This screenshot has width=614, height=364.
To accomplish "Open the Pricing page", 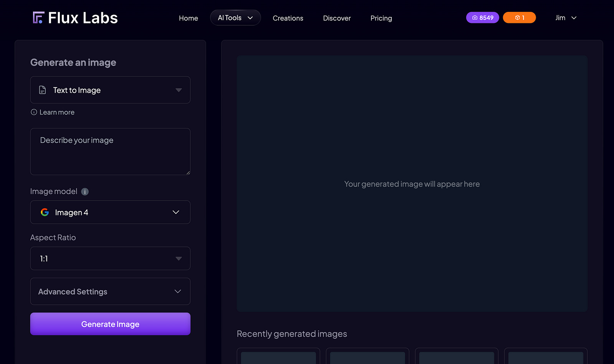I will pyautogui.click(x=381, y=18).
